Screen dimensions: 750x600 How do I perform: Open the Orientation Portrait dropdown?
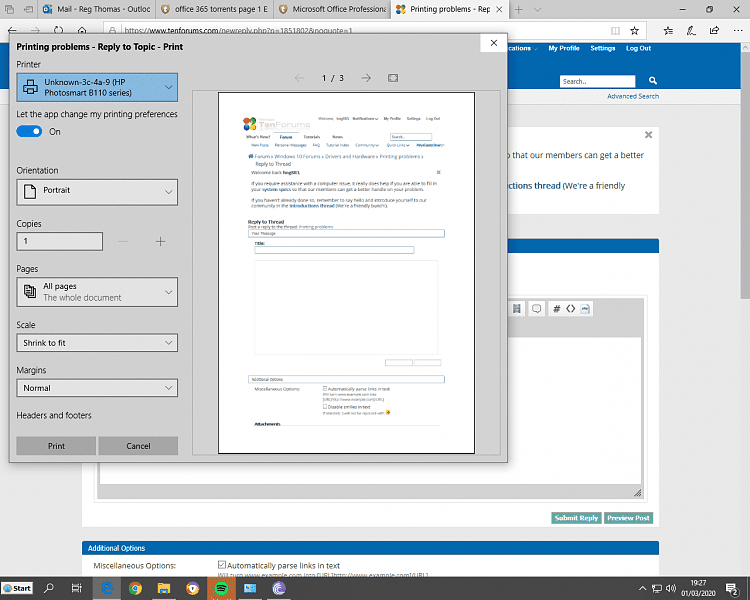[97, 192]
